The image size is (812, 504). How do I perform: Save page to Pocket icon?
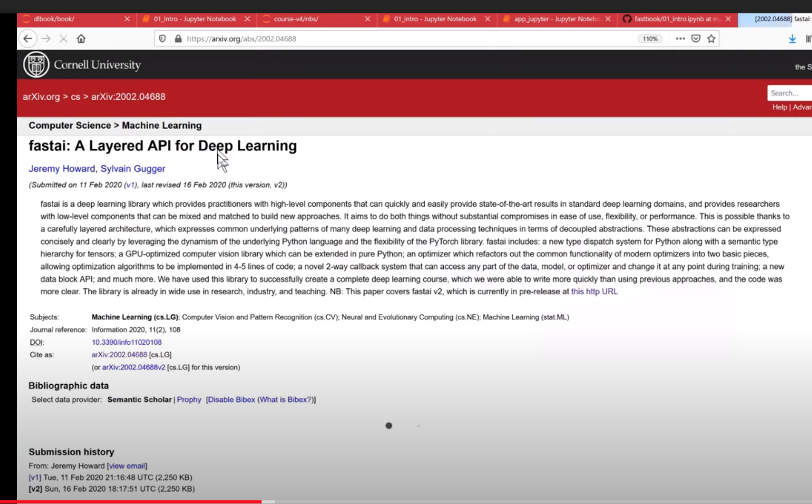696,39
